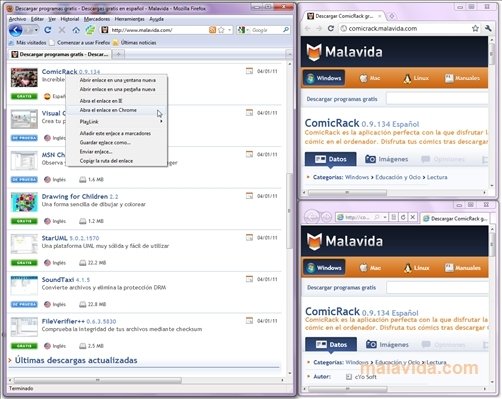Click green GRATIS badge under StarUML
The width and height of the screenshot is (502, 399).
(x=24, y=263)
